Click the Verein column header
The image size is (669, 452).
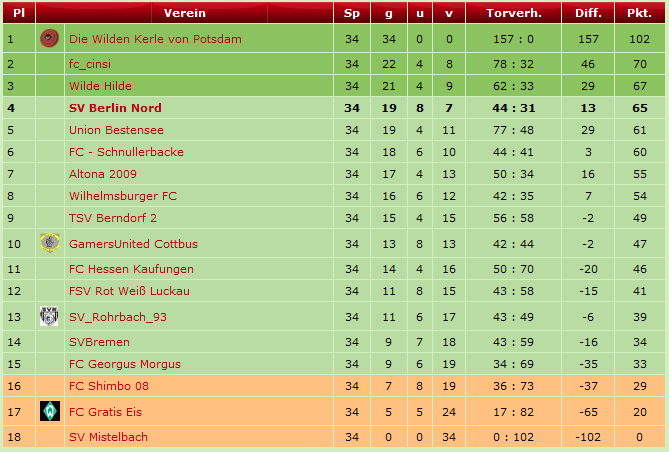[185, 13]
